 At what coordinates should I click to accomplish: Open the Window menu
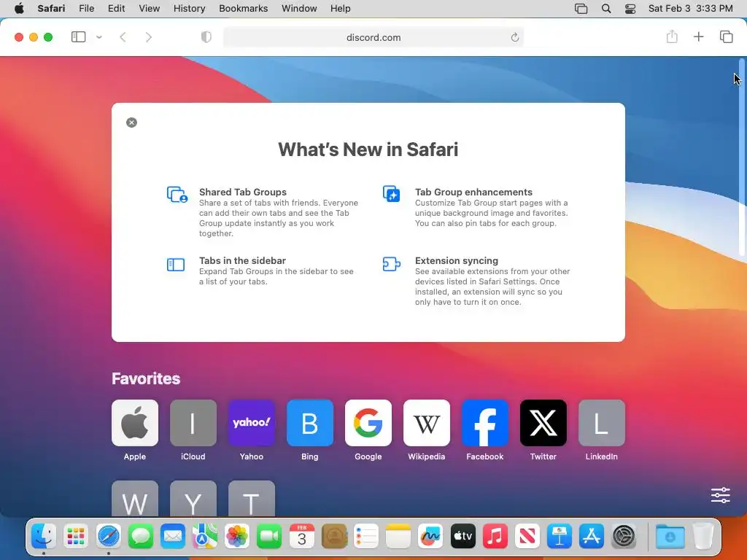(x=299, y=9)
